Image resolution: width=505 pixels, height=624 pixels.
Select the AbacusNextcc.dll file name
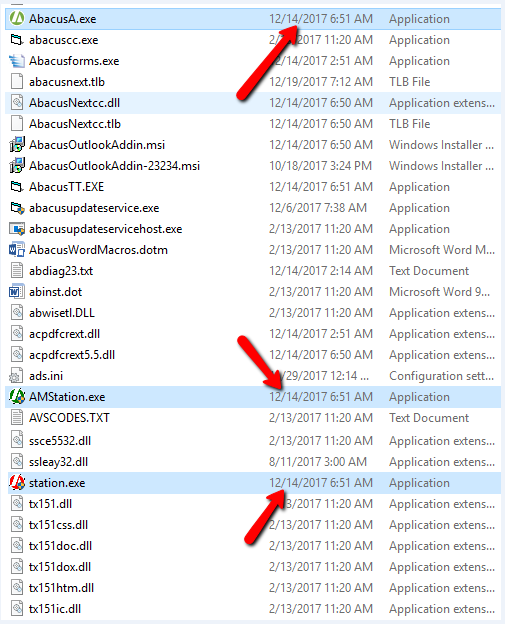click(x=74, y=103)
